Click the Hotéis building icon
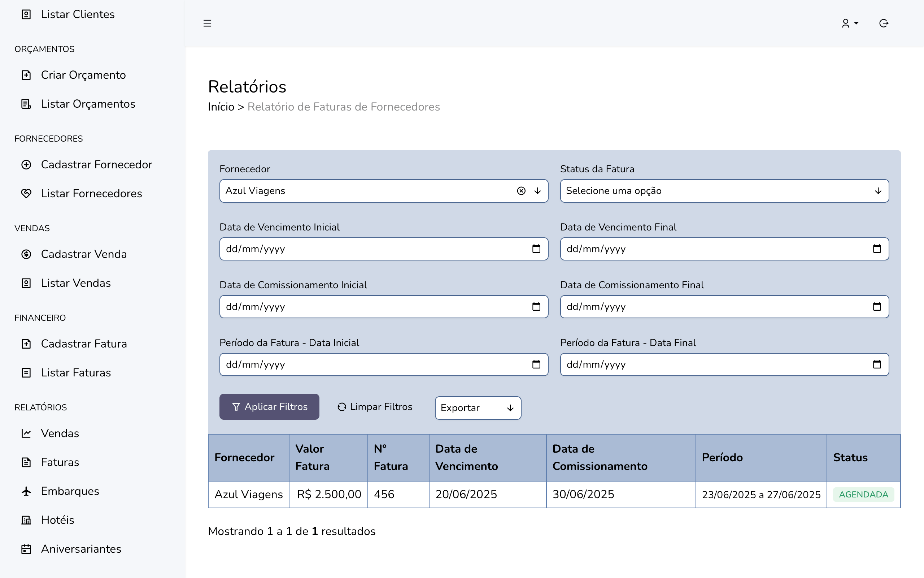The height and width of the screenshot is (578, 924). (x=26, y=520)
